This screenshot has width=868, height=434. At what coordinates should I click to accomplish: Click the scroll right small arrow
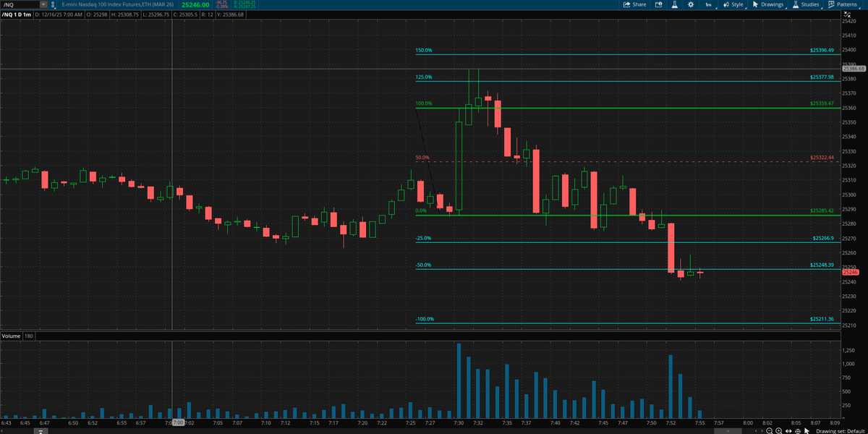pyautogui.click(x=762, y=431)
